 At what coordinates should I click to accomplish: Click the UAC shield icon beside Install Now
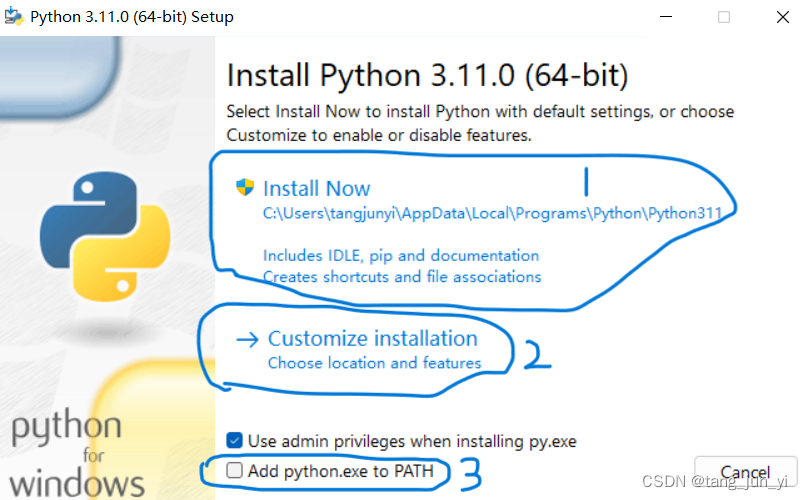[x=245, y=187]
